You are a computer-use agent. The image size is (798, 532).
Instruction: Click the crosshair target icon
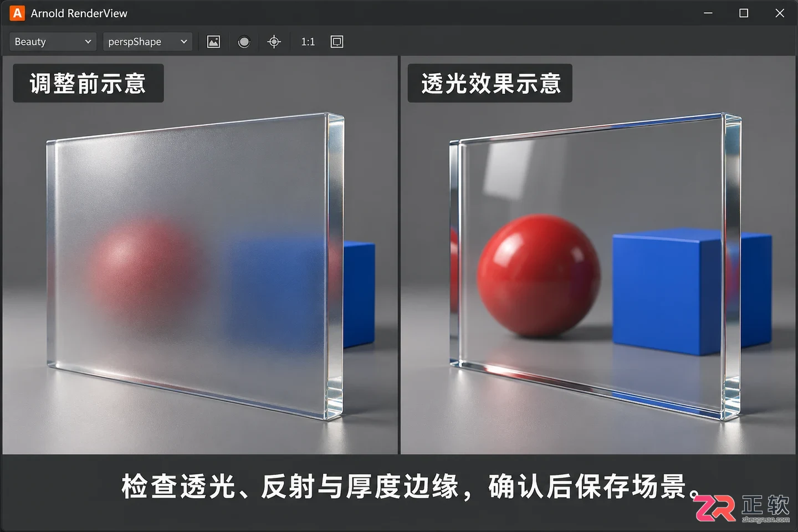click(x=274, y=42)
